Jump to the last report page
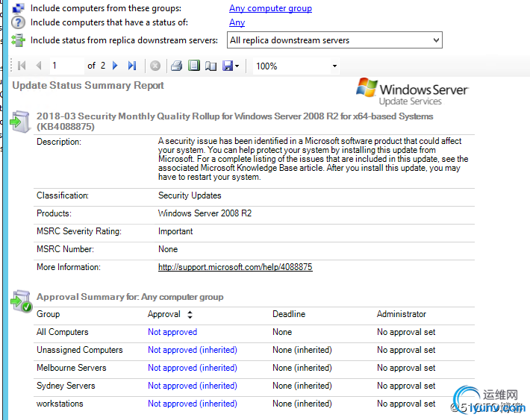The width and height of the screenshot is (530, 420). click(x=131, y=66)
